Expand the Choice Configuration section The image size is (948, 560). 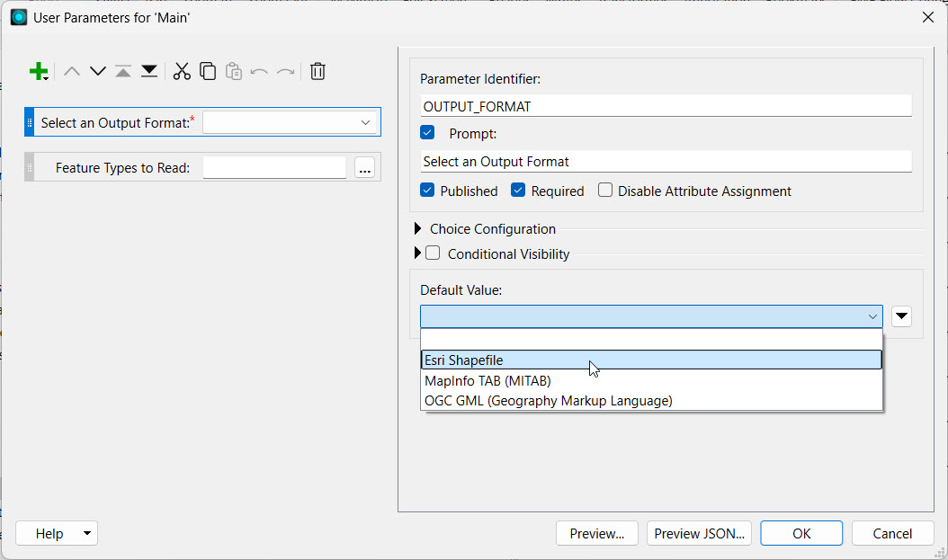pos(417,229)
